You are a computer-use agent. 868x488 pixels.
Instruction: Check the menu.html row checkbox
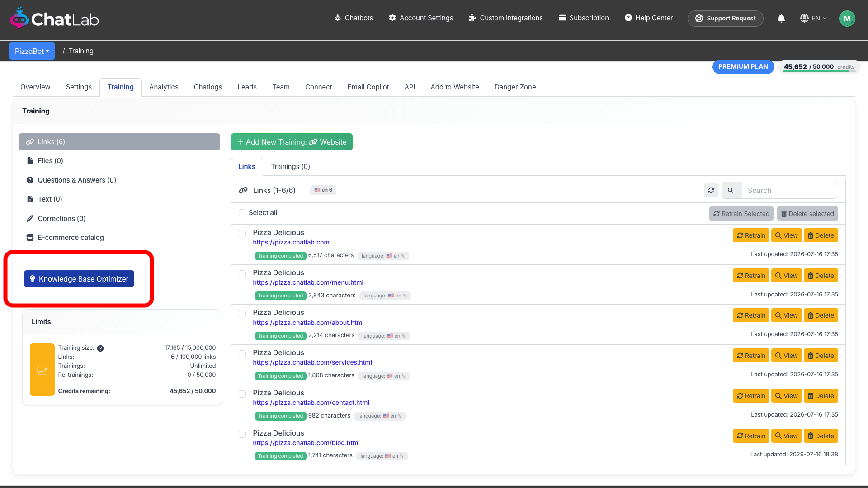point(242,274)
